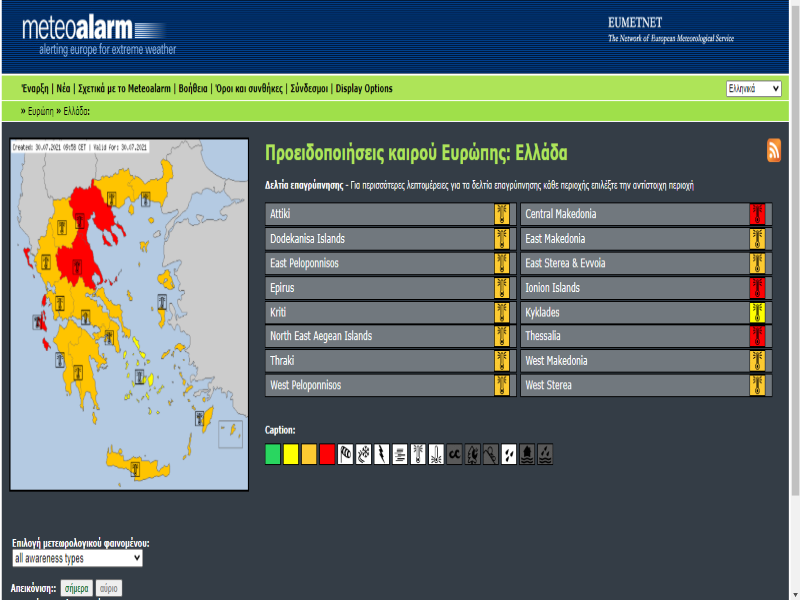Viewport: 800px width, 600px height.
Task: Expand the all awareness types dropdown
Action: coord(77,558)
